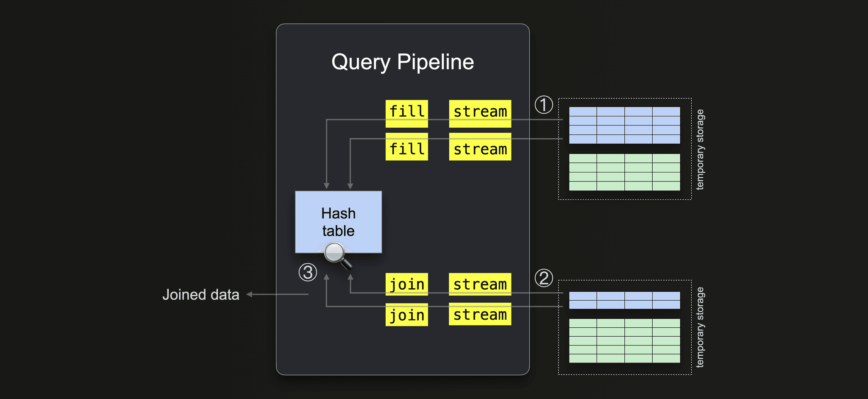Click the Query Pipeline title
This screenshot has width=868, height=399.
tap(403, 62)
